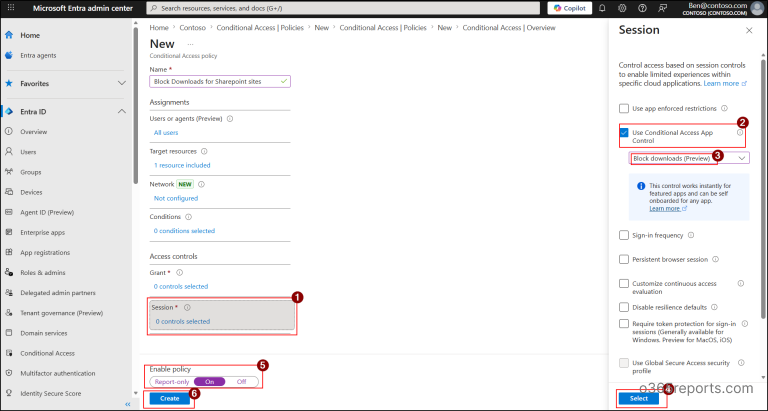Click the Agent ID (Preview) icon
This screenshot has width=768, height=411.
pos(9,212)
